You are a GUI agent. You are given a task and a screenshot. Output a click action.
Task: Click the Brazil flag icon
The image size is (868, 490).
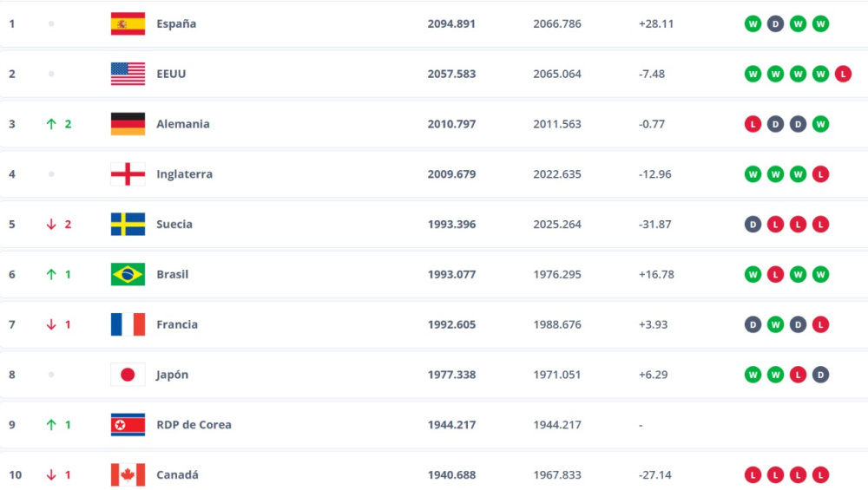click(128, 275)
